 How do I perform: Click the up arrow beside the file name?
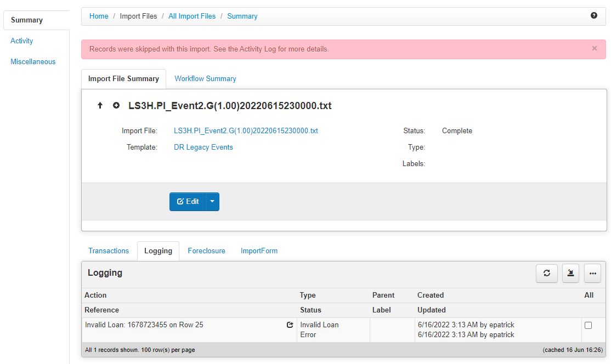[100, 105]
